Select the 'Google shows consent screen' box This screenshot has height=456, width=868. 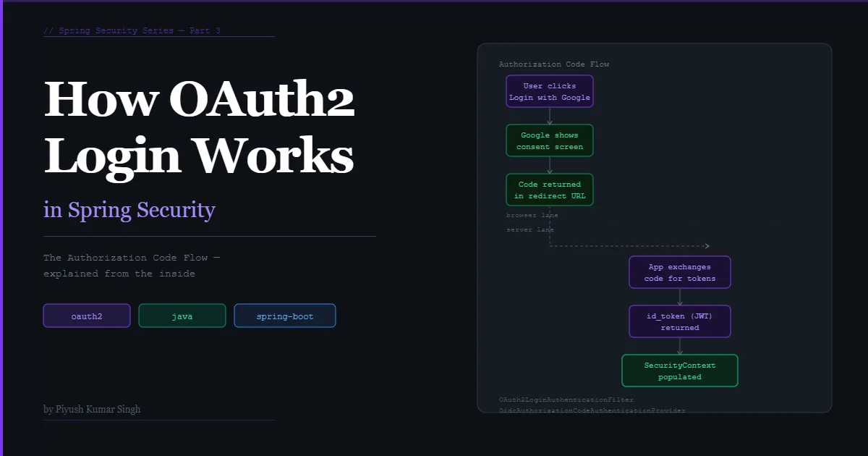pyautogui.click(x=550, y=140)
